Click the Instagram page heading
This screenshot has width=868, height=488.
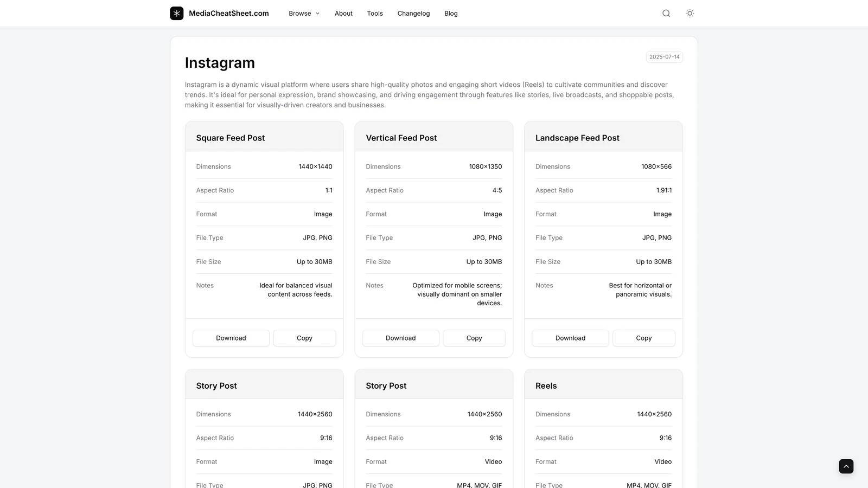[220, 63]
